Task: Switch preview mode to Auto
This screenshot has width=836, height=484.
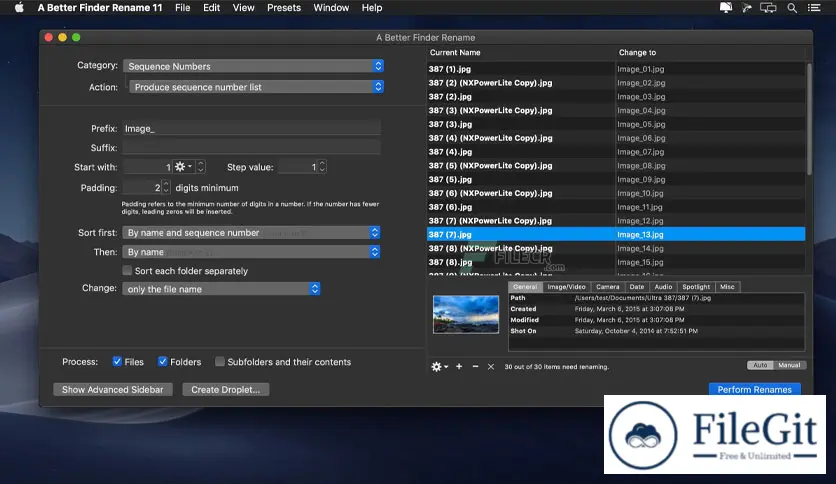Action: 760,365
